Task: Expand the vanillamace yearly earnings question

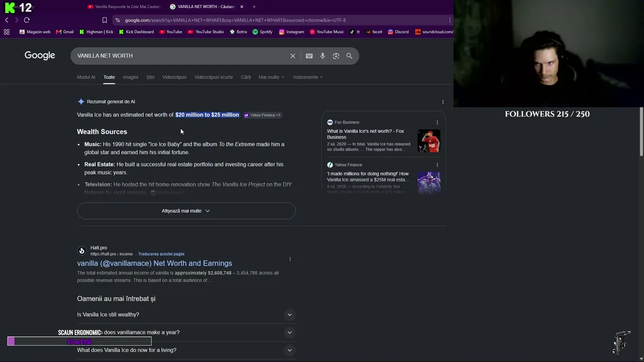Action: (x=186, y=332)
